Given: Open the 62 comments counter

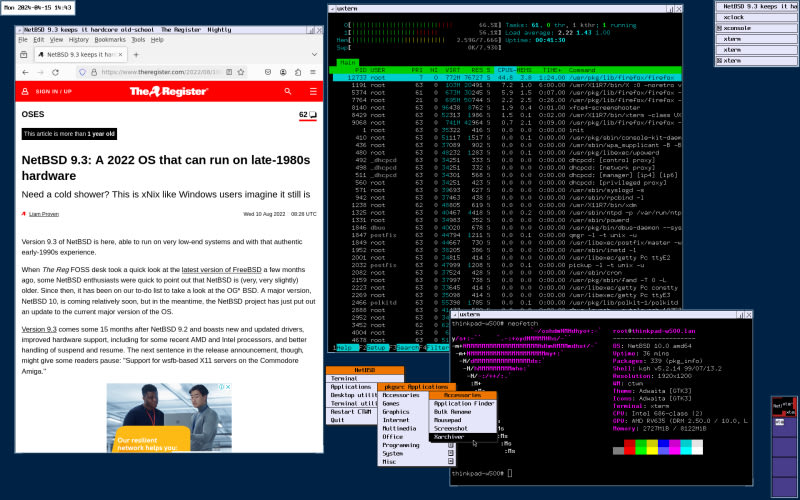Looking at the screenshot, I should (x=306, y=115).
